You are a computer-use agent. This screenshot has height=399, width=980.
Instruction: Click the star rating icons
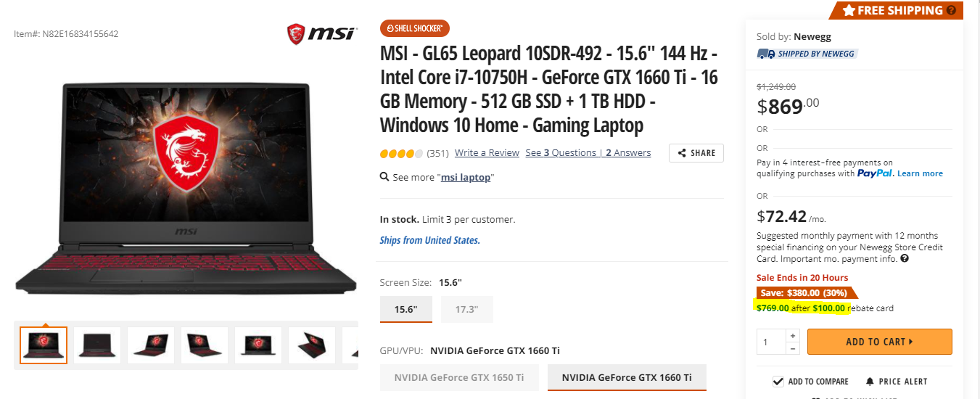401,153
